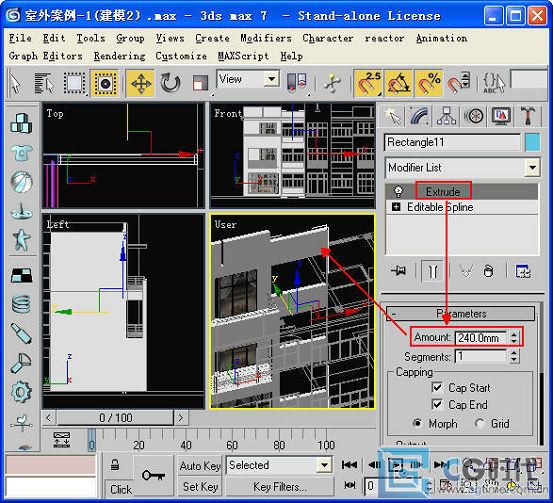
Task: Click the Pin Stack icon
Action: 399,271
